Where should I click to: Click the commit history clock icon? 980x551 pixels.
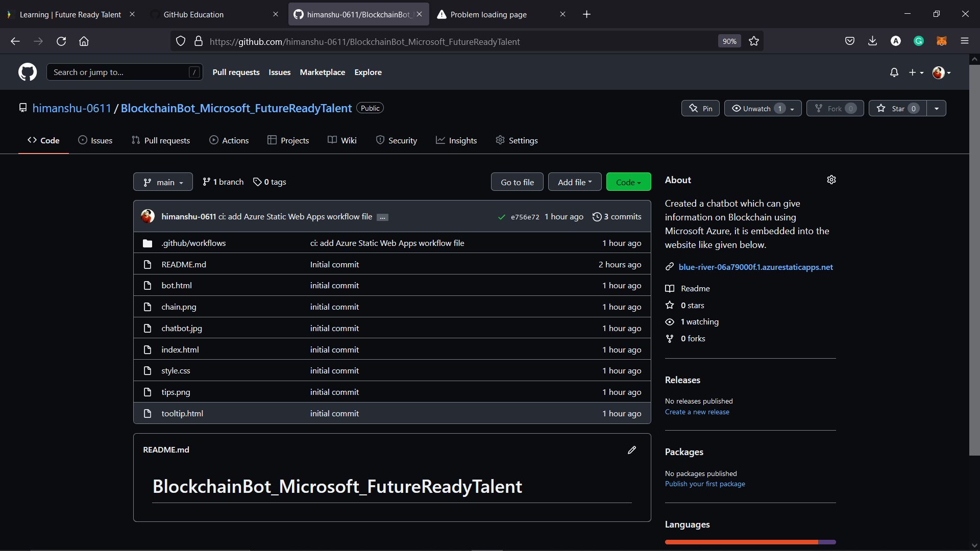597,217
